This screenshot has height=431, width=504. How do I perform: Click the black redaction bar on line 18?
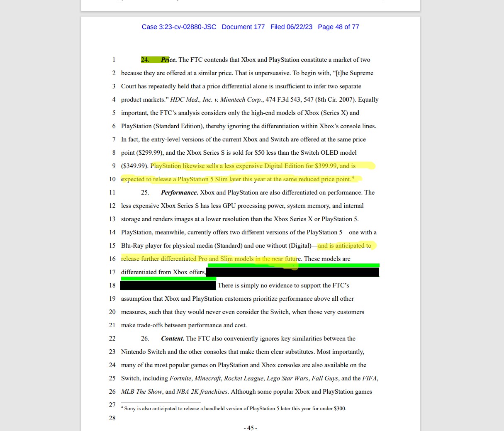point(168,285)
